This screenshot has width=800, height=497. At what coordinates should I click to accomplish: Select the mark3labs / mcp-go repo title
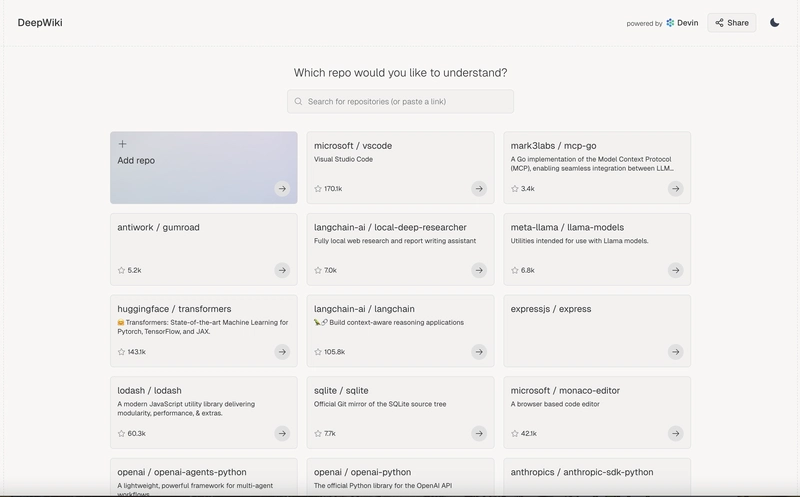pyautogui.click(x=554, y=145)
